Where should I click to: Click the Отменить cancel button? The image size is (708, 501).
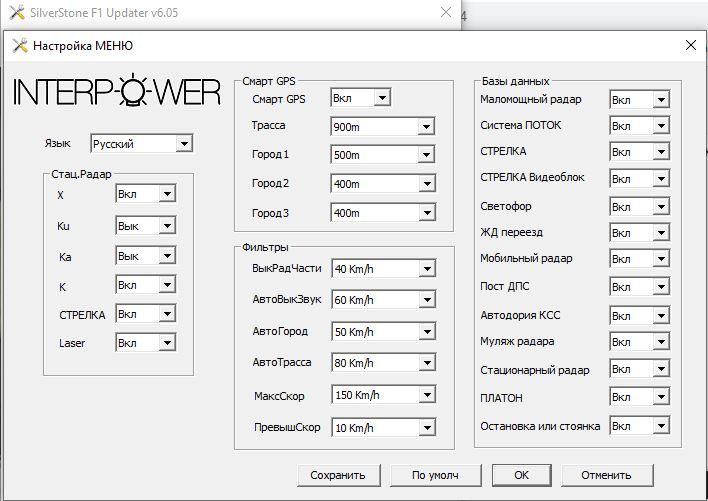pos(606,475)
